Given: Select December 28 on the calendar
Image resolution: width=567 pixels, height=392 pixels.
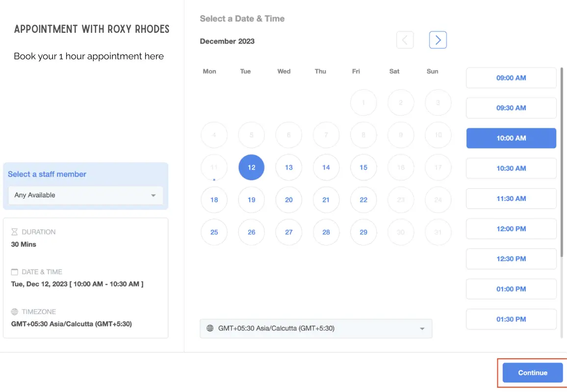Looking at the screenshot, I should (x=326, y=232).
